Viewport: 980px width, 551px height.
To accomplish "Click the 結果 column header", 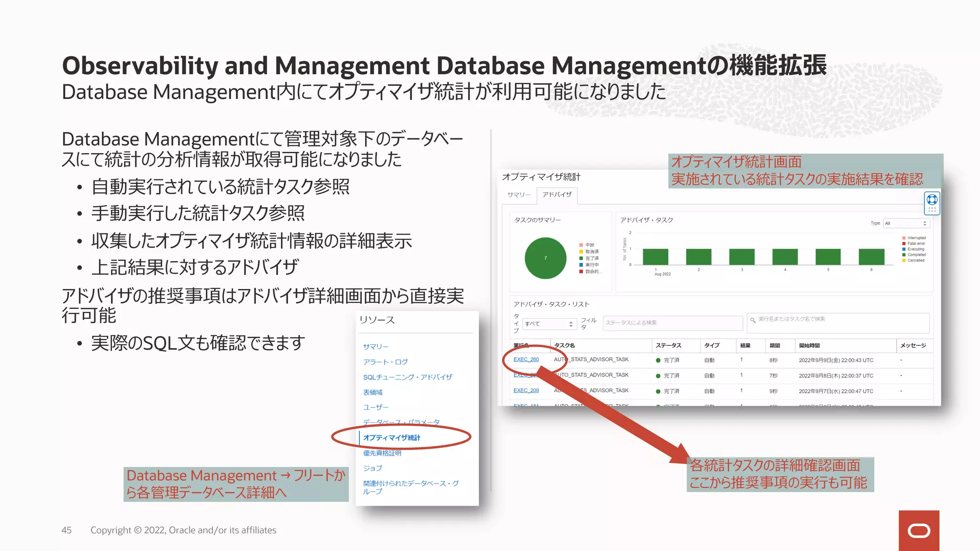I will pos(745,345).
